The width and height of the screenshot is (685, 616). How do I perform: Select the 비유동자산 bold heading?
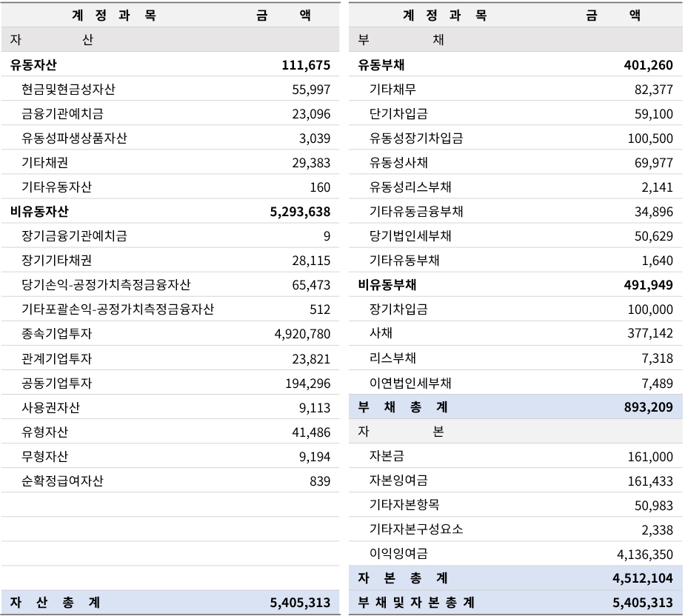[x=39, y=212]
